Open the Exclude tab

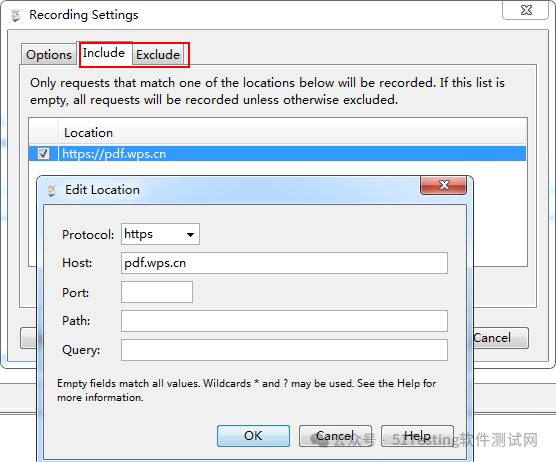click(x=158, y=55)
